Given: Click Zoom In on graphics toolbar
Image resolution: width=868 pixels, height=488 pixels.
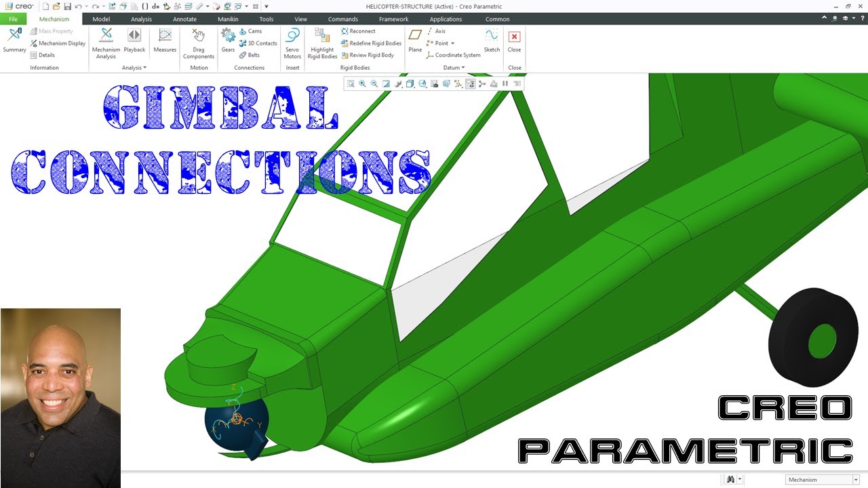Looking at the screenshot, I should point(362,84).
